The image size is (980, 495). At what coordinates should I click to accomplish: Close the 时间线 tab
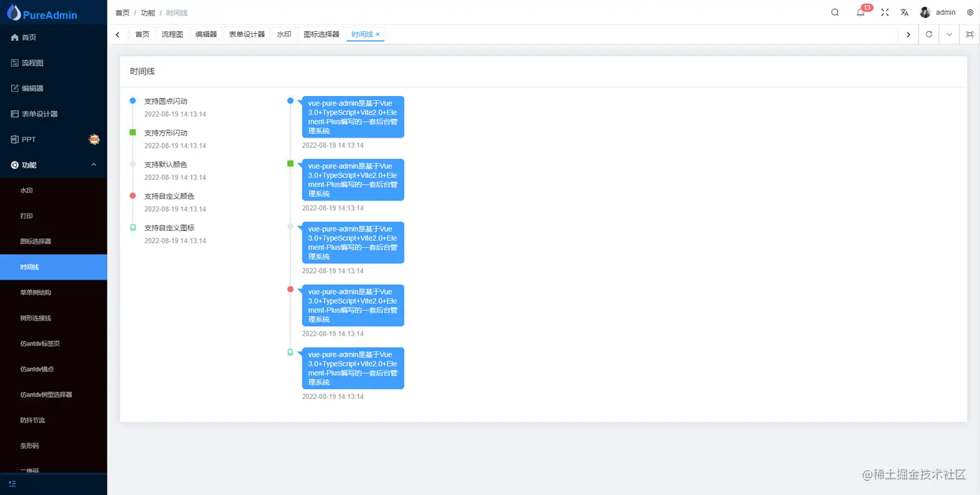click(x=378, y=34)
